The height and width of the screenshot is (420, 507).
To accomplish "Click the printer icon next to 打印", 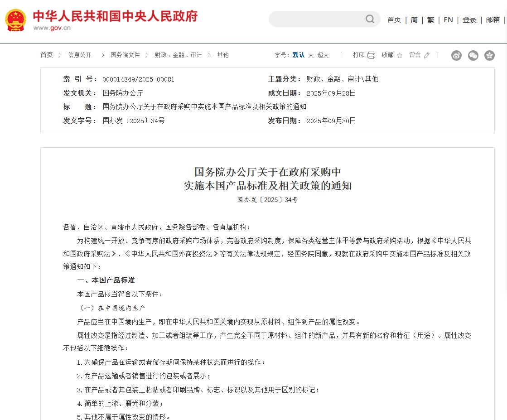I will (x=371, y=55).
